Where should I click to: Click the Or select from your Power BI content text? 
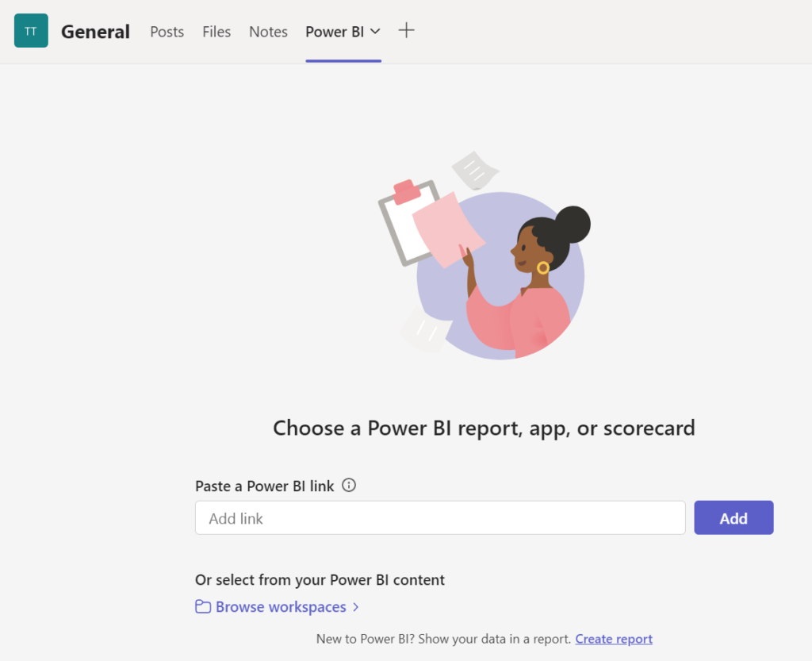pos(320,580)
